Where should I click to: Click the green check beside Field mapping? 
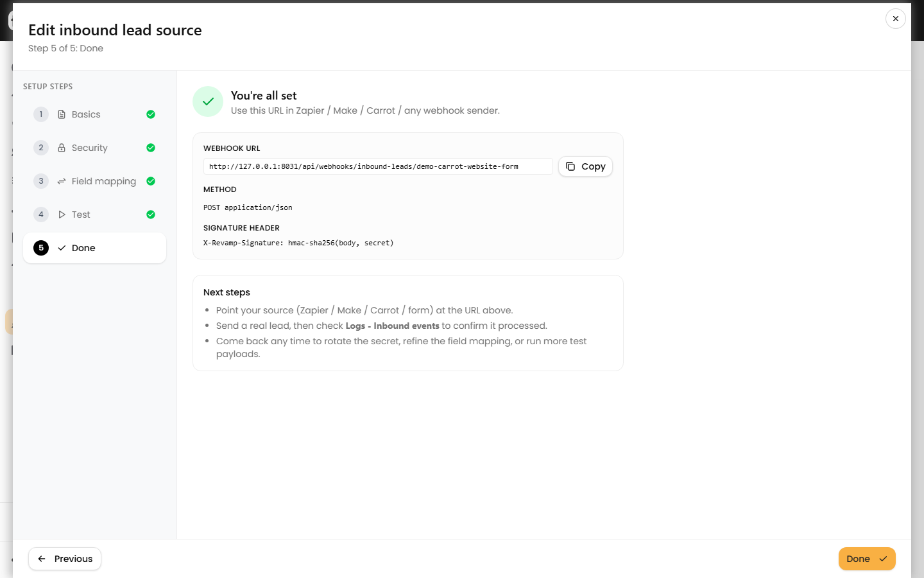(151, 181)
